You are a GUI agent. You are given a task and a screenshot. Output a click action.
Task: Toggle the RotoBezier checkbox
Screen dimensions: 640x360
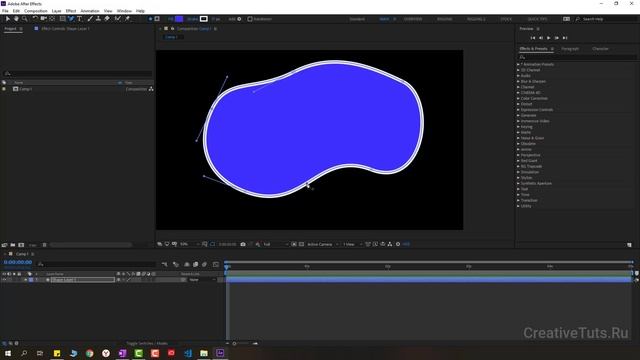pyautogui.click(x=250, y=19)
